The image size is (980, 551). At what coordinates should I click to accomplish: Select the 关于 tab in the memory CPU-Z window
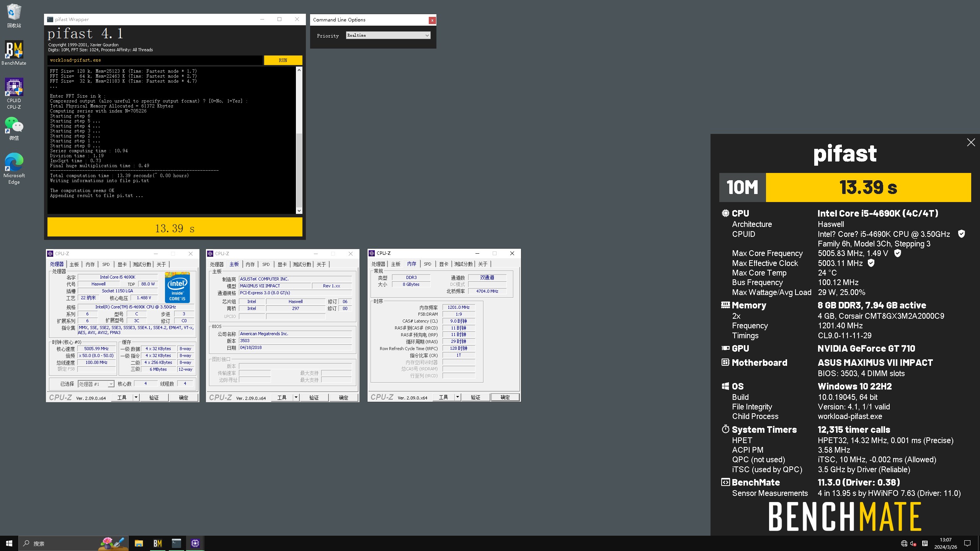pos(483,264)
